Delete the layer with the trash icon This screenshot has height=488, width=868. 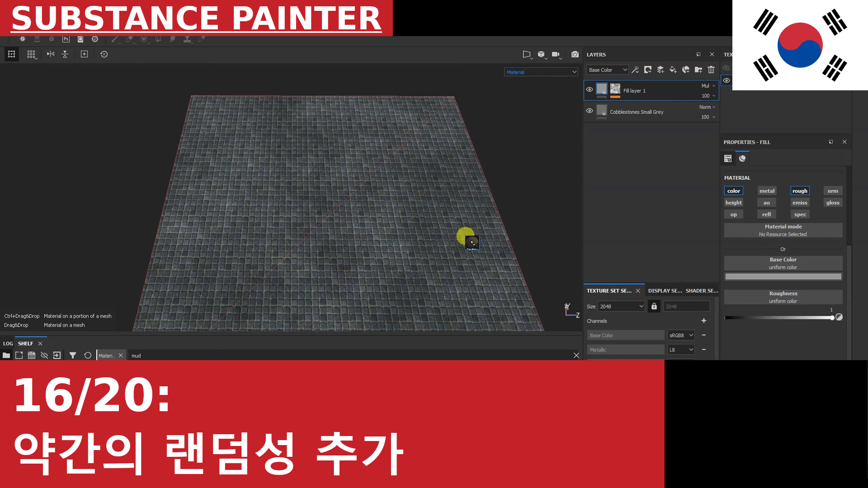click(x=711, y=70)
